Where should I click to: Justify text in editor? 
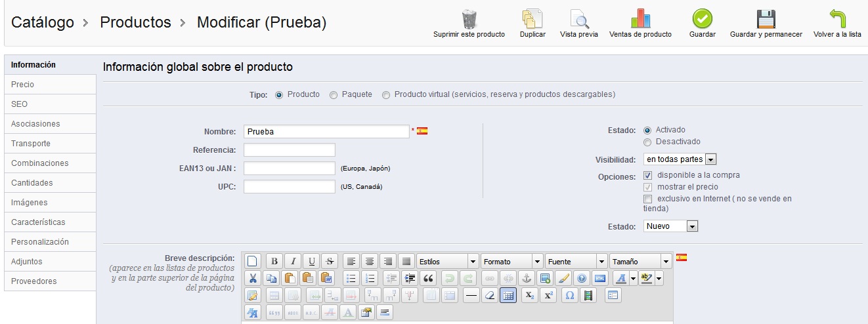406,261
